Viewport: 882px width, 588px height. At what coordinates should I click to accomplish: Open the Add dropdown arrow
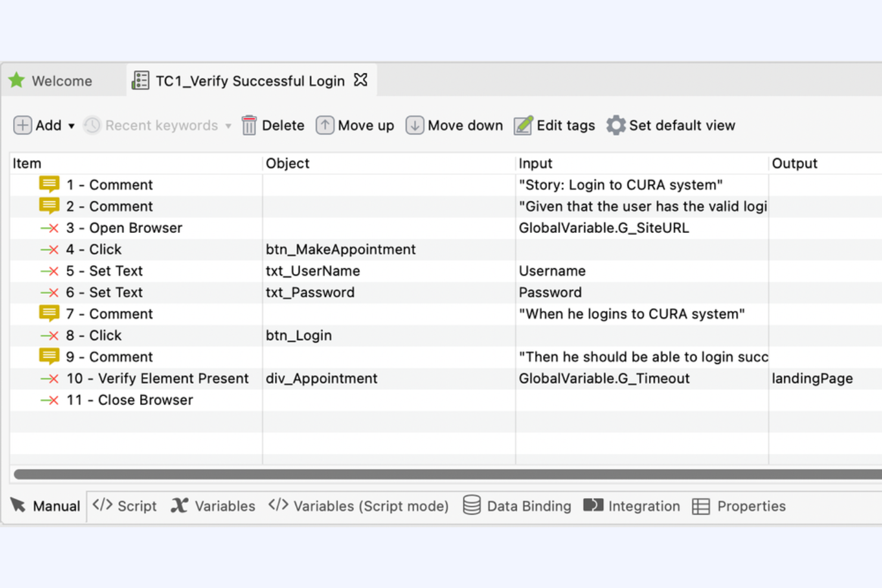(x=70, y=126)
